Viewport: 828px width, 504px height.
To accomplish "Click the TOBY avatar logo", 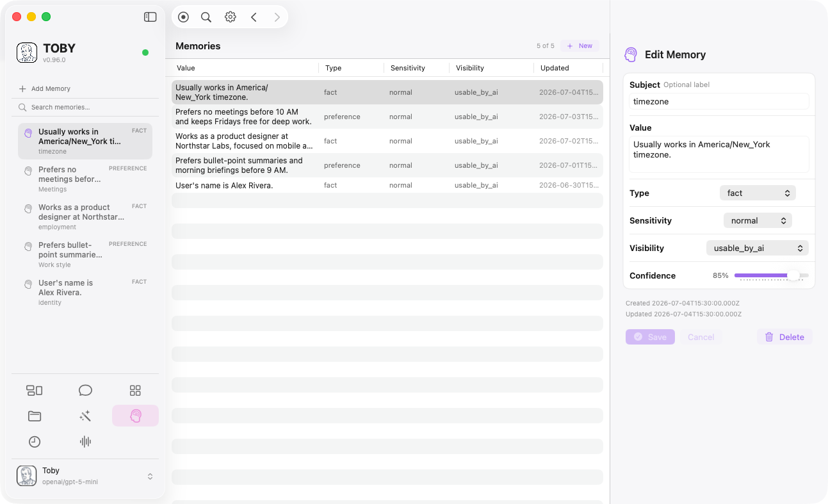I will pos(27,53).
